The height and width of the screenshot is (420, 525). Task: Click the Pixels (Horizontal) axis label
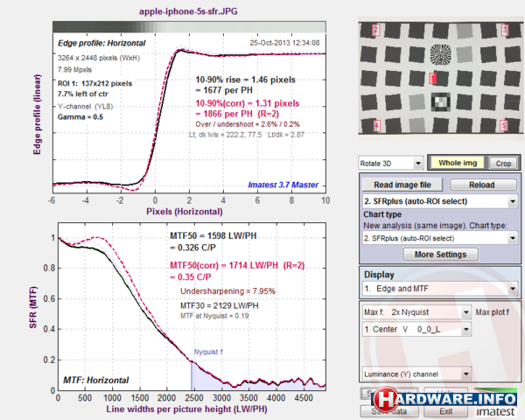click(x=184, y=212)
